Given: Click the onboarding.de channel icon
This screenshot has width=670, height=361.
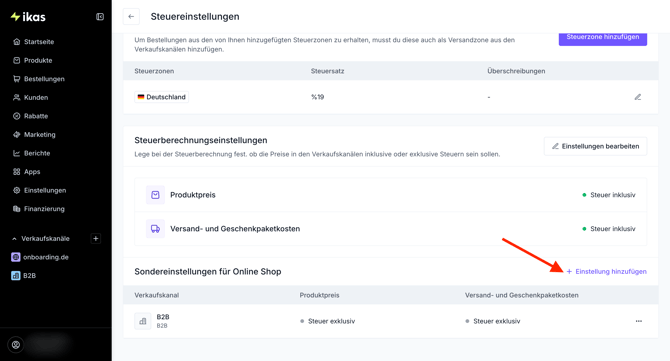Looking at the screenshot, I should (16, 257).
